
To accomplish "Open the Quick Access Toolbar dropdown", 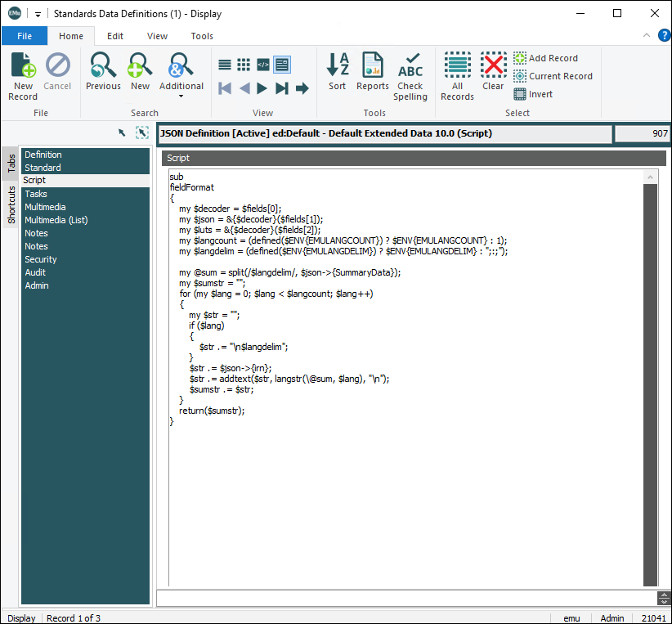I will coord(38,14).
